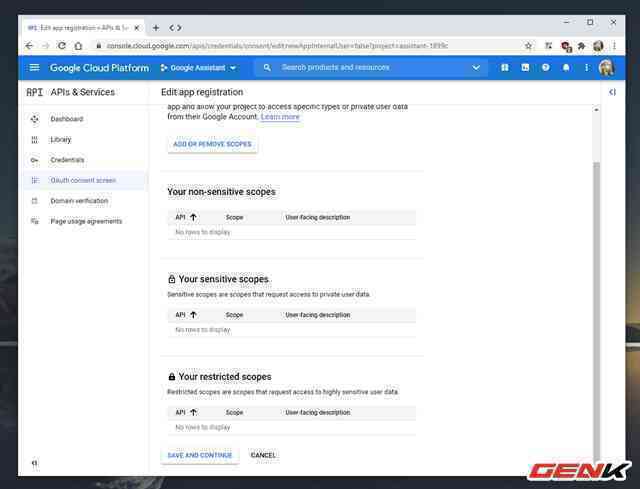Screen dimensions: 640x489
Task: Sort sensitive scopes by API arrow
Action: (193, 315)
